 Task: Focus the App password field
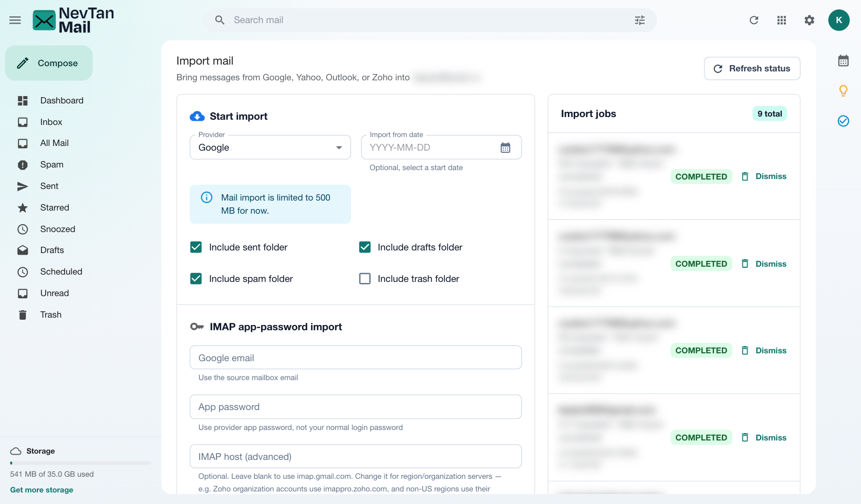(356, 407)
